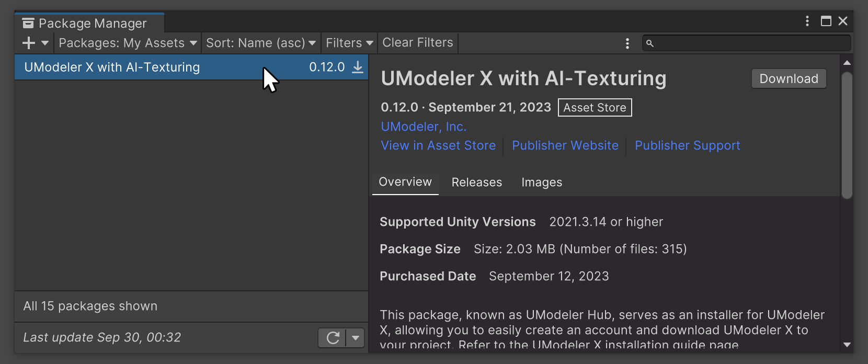Click the download arrow icon beside 0.12.0
The height and width of the screenshot is (364, 868).
pos(358,67)
